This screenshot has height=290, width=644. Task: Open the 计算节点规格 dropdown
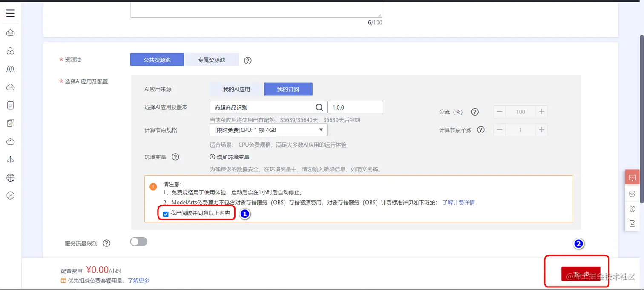pos(268,130)
